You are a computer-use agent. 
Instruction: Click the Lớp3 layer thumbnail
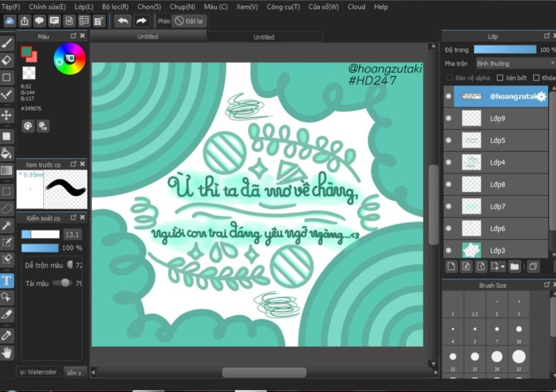pos(471,250)
